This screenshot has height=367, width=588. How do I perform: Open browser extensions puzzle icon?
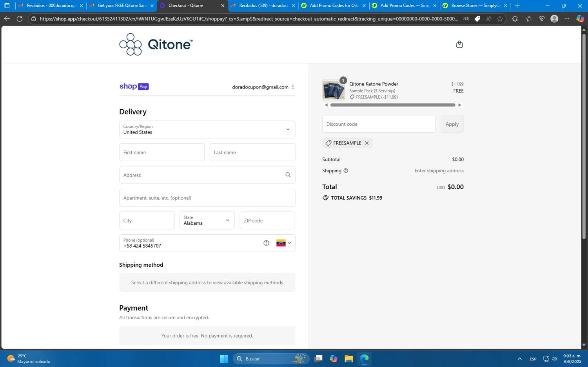[x=515, y=19]
